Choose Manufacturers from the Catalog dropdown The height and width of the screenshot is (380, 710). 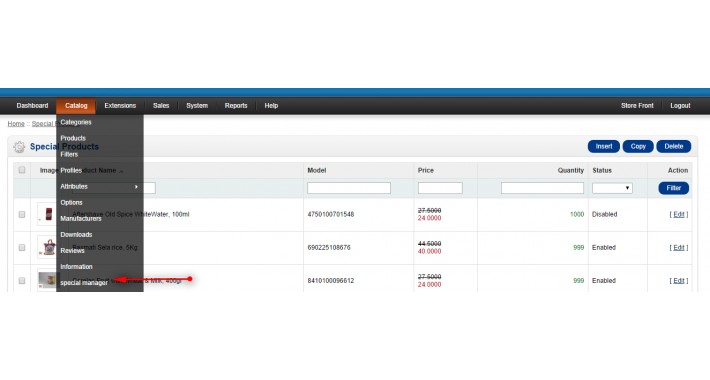click(x=81, y=218)
